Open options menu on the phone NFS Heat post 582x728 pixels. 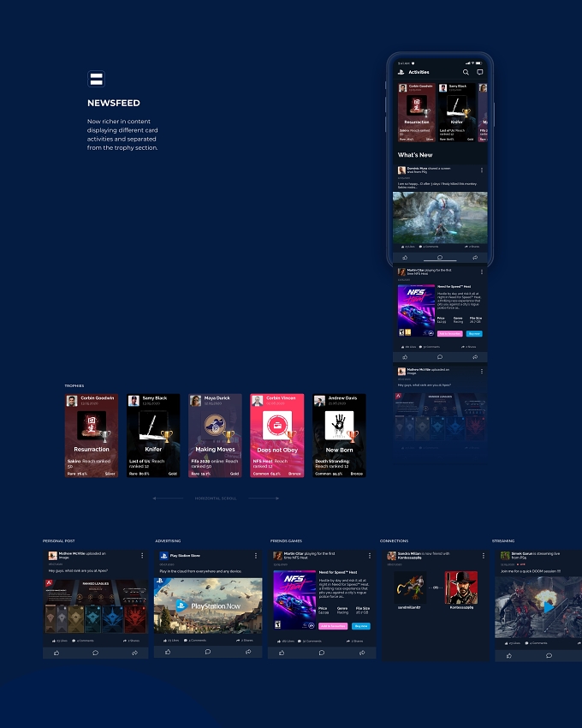pyautogui.click(x=481, y=272)
